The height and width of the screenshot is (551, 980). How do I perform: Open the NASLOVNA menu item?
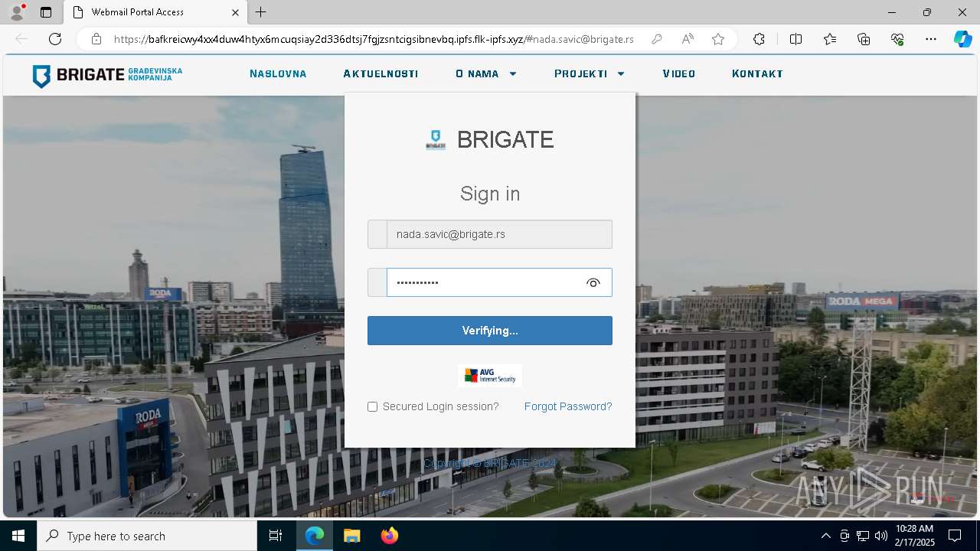(x=278, y=74)
